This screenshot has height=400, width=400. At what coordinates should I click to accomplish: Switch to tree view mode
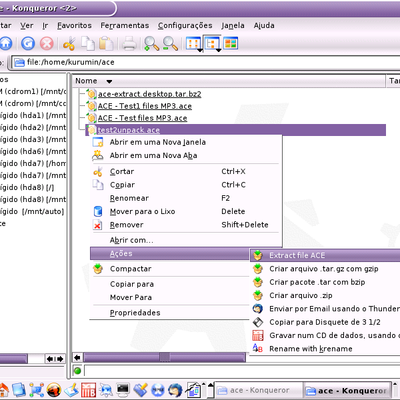pos(211,43)
